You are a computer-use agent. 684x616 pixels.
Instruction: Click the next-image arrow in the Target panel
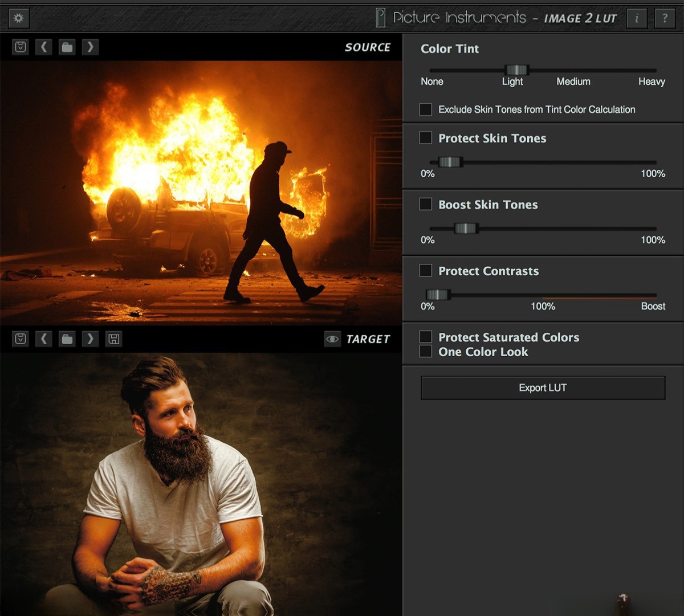pos(90,338)
